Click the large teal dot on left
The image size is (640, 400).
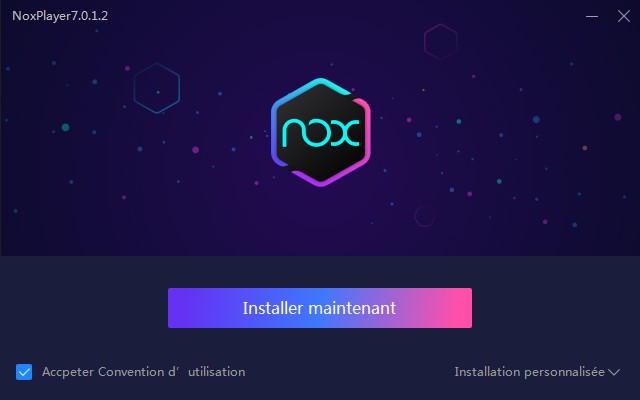[x=65, y=127]
